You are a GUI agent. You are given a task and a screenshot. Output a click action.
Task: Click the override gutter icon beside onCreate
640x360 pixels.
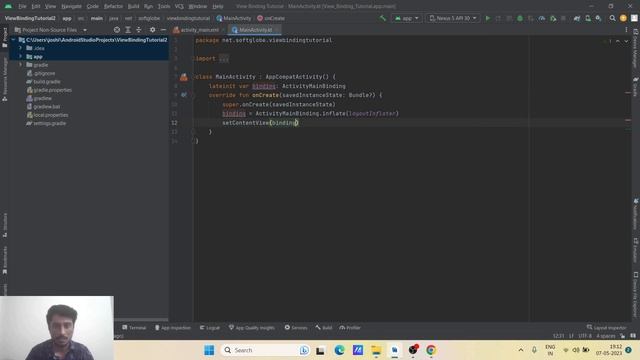[x=184, y=95]
